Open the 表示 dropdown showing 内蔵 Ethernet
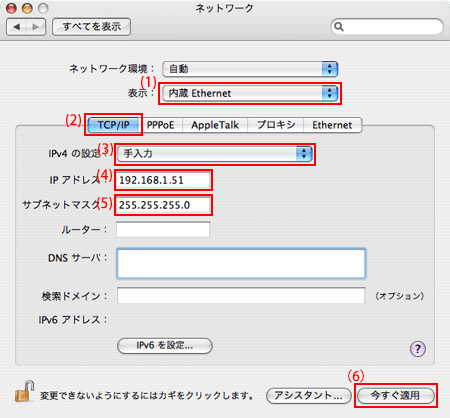 (250, 93)
